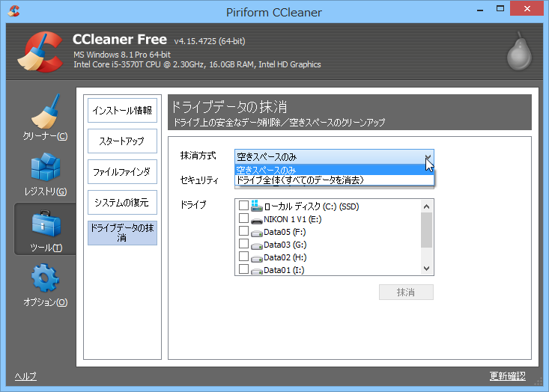Viewport: 549px width, 392px height.
Task: Choose ドライブ全体(すべてのデータを消去) option
Action: 334,180
